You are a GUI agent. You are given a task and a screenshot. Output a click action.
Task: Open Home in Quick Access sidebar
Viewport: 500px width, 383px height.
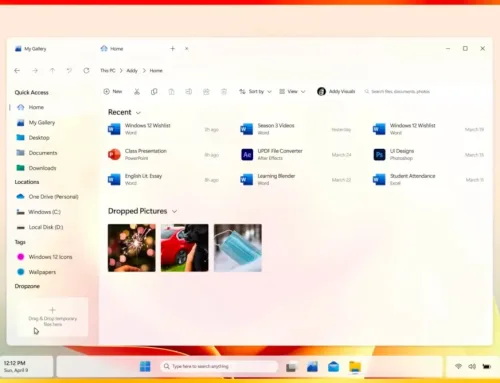coord(30,107)
